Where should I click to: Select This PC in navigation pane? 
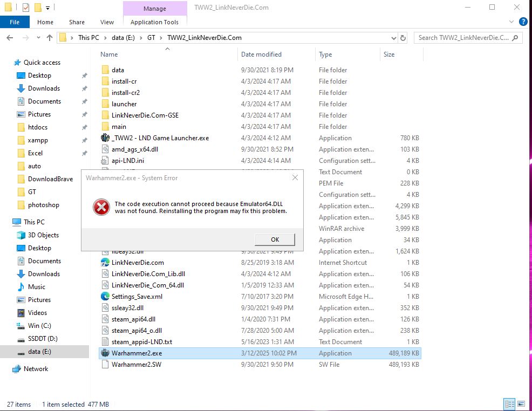point(34,222)
